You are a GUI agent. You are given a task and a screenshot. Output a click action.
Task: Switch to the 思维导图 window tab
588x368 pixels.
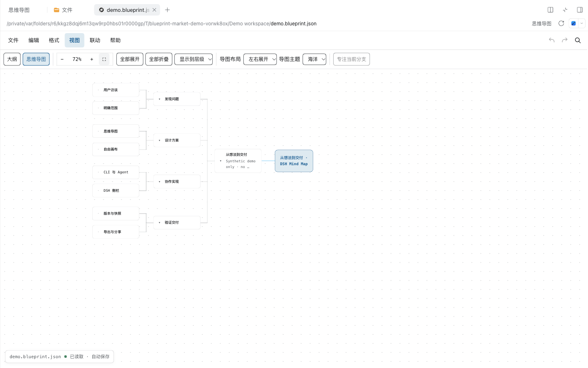pos(19,10)
